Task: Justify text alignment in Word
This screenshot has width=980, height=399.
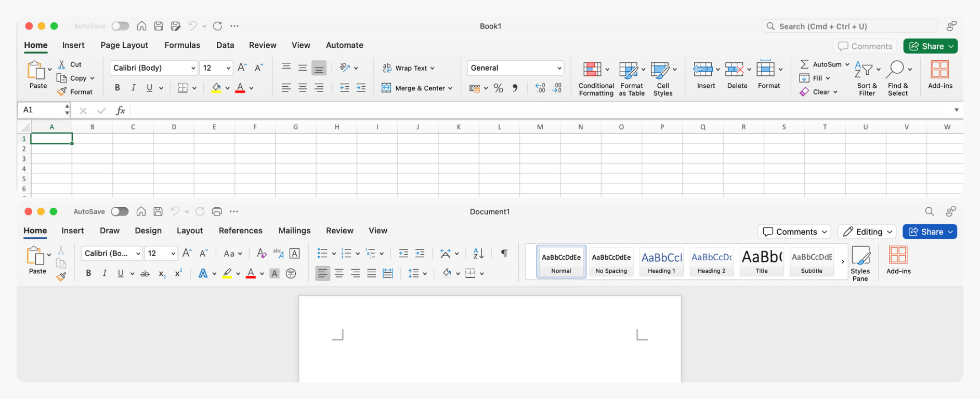Action: pos(371,273)
